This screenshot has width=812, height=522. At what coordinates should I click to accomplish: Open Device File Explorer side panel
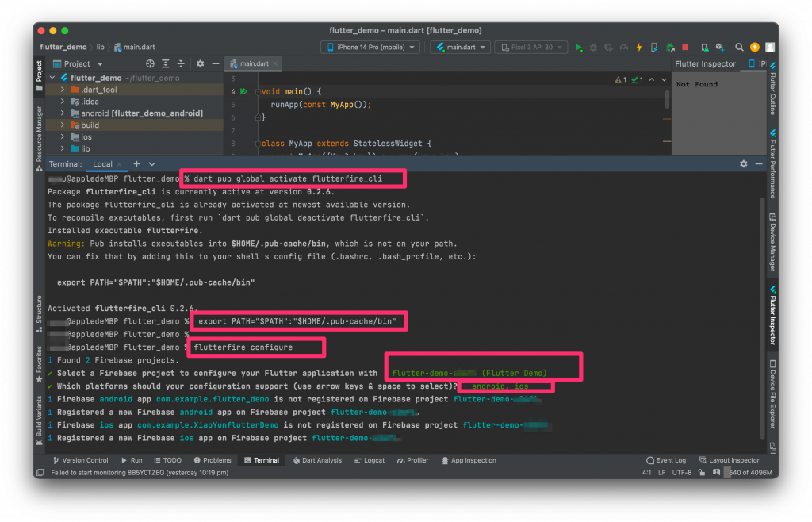pyautogui.click(x=772, y=393)
